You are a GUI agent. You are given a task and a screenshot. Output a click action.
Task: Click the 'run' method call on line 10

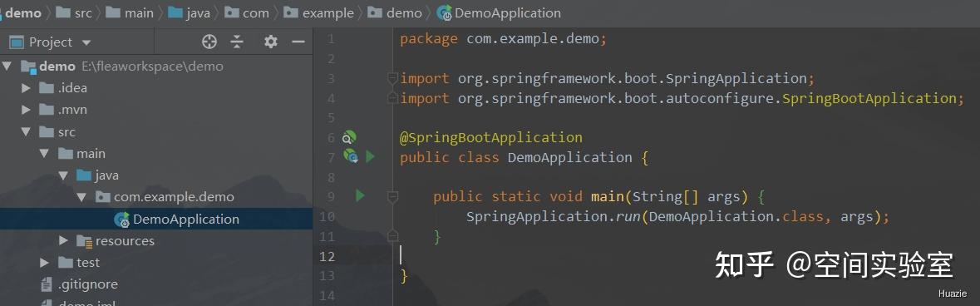(x=628, y=216)
